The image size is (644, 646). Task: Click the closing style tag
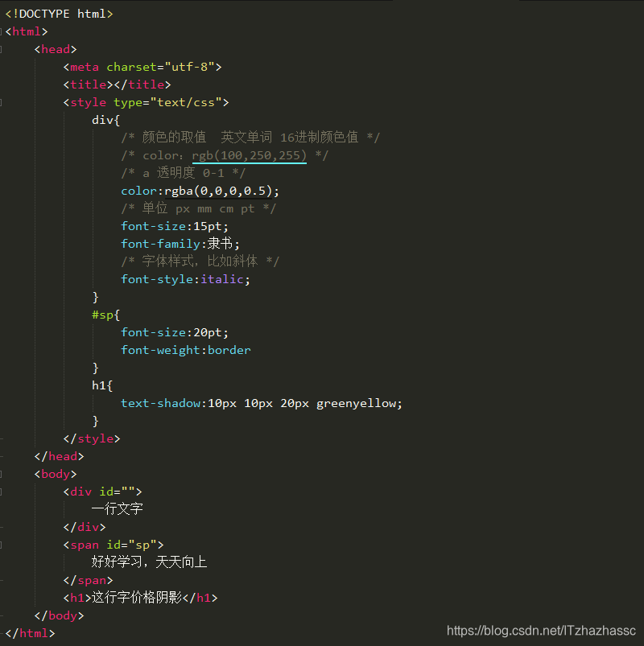[x=92, y=439]
